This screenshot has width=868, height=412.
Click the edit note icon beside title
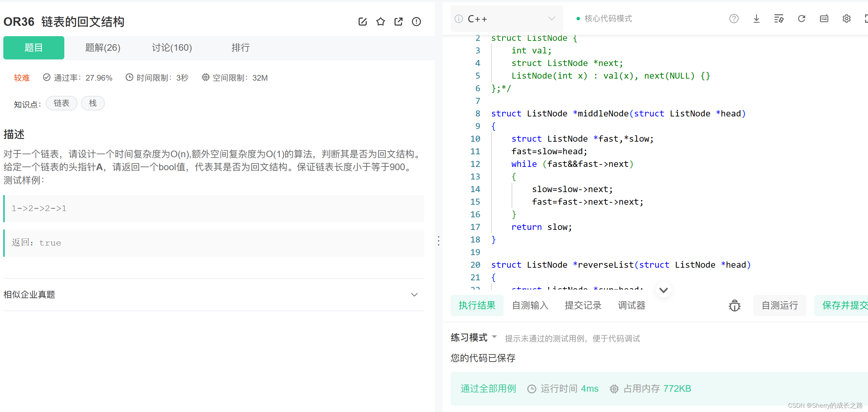pyautogui.click(x=363, y=22)
